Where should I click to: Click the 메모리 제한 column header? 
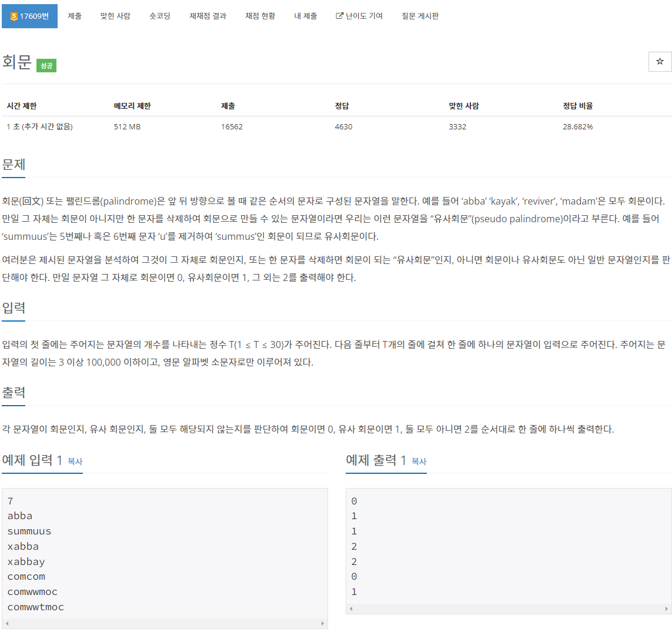click(132, 106)
